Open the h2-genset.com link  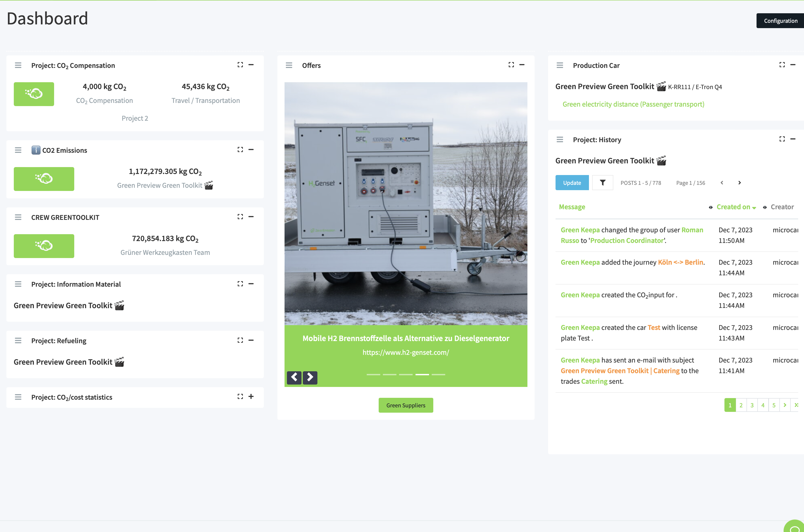(x=405, y=352)
